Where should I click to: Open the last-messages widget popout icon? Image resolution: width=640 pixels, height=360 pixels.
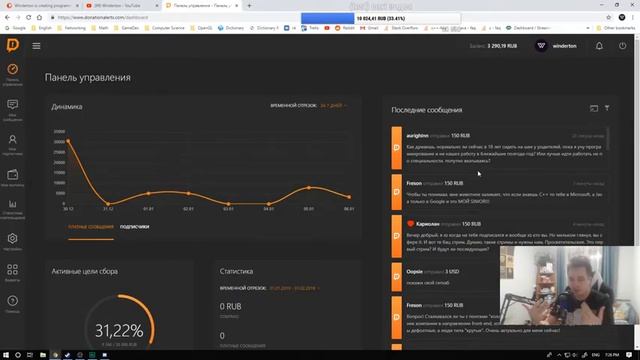(594, 108)
